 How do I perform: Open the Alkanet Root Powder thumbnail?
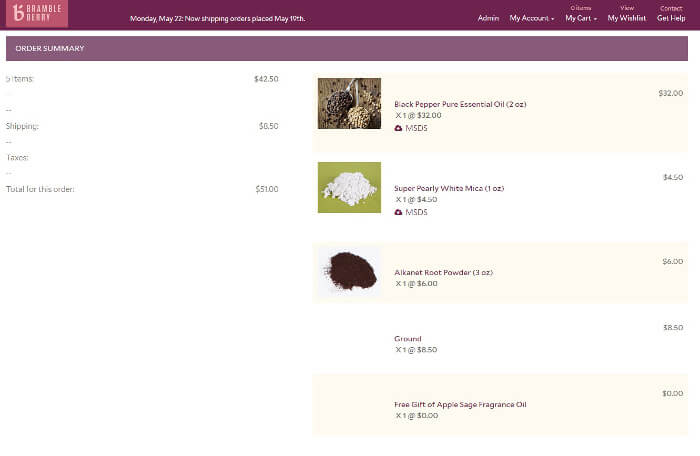point(349,271)
